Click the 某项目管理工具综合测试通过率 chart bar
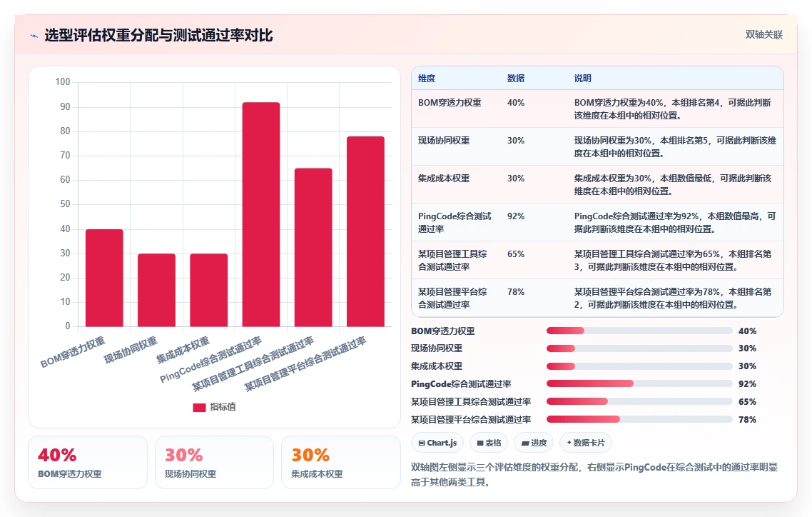812x517 pixels. click(x=313, y=247)
